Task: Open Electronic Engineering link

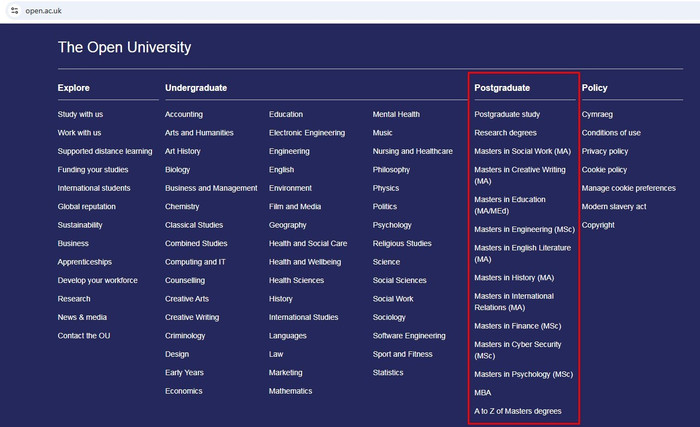Action: pos(307,133)
